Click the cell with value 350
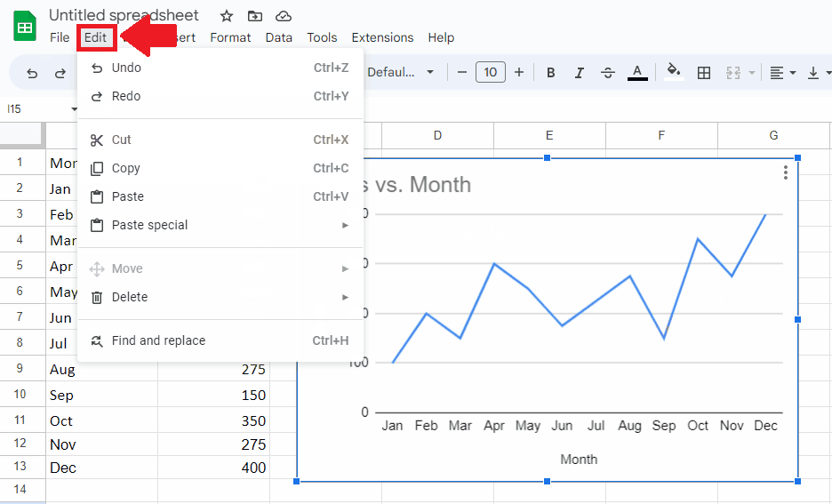The height and width of the screenshot is (504, 832). tap(213, 420)
